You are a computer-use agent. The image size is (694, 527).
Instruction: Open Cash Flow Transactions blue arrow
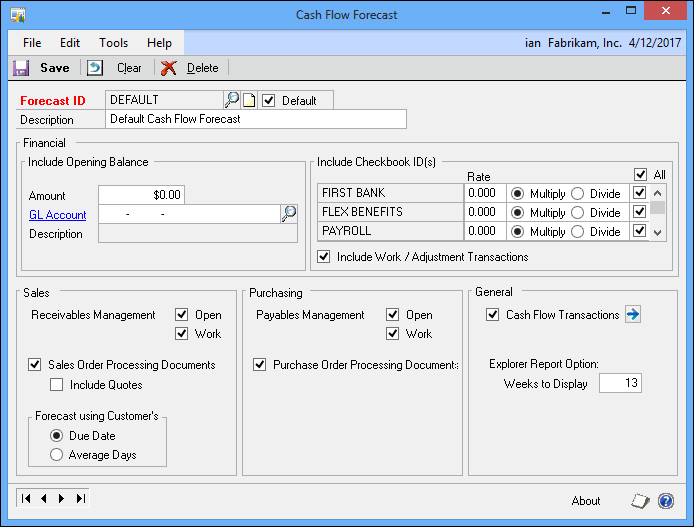(x=633, y=315)
